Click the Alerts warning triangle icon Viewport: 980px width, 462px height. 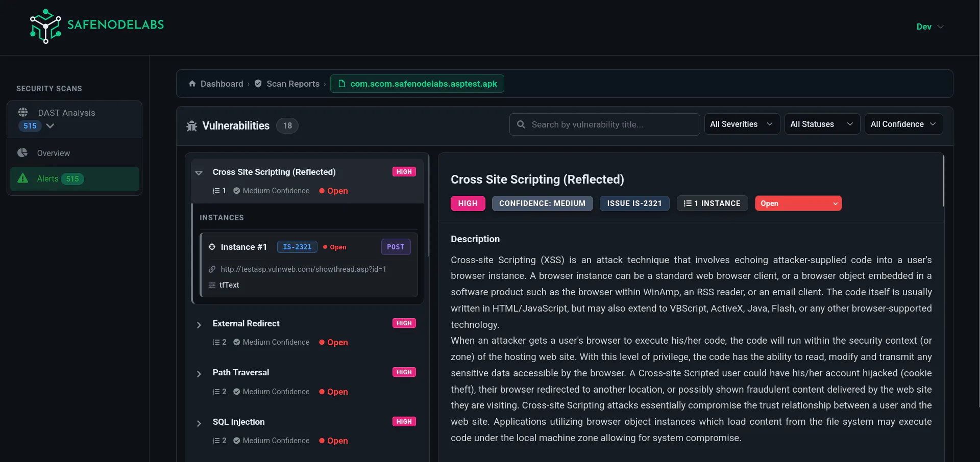(x=23, y=178)
